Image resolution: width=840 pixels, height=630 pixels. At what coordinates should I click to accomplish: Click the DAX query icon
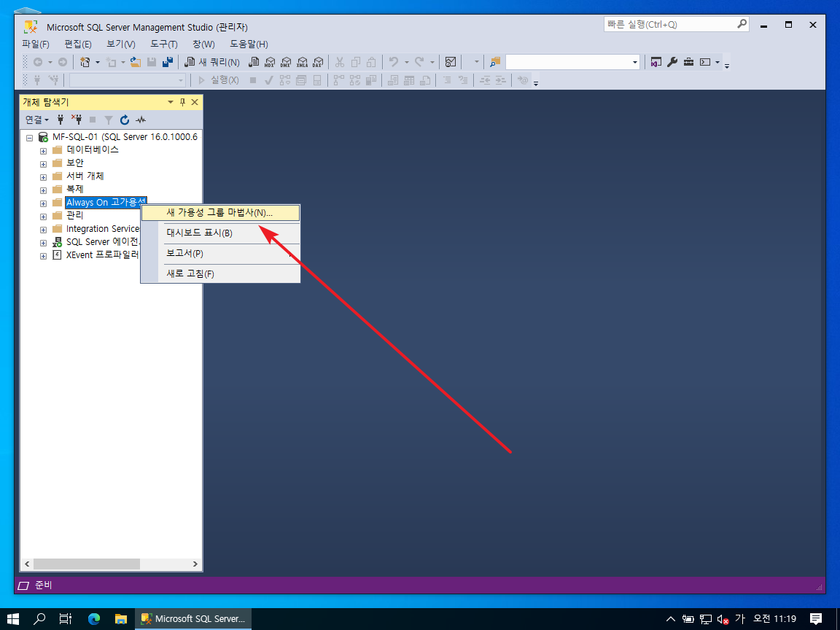[318, 62]
